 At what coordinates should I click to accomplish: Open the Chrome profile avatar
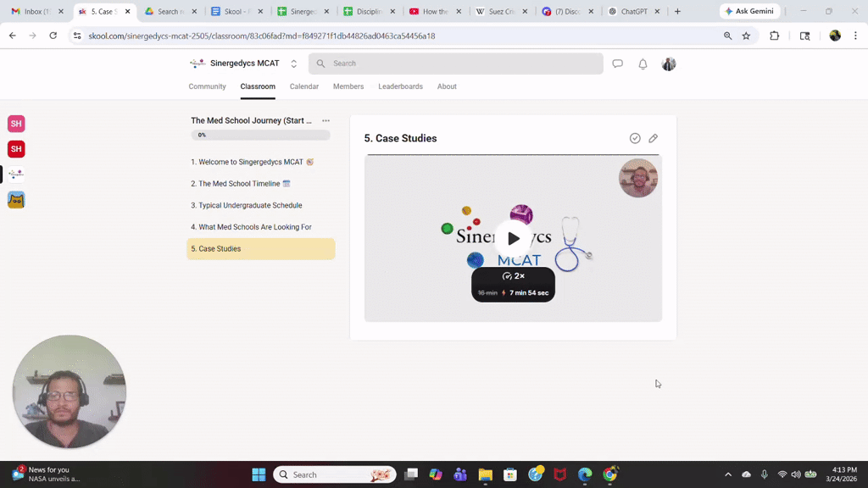pyautogui.click(x=835, y=36)
